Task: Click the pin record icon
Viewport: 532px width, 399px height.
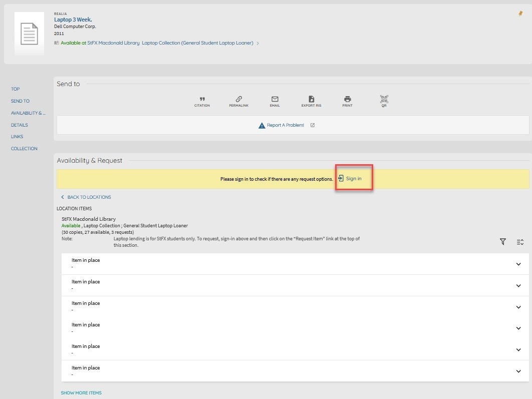Action: (520, 14)
